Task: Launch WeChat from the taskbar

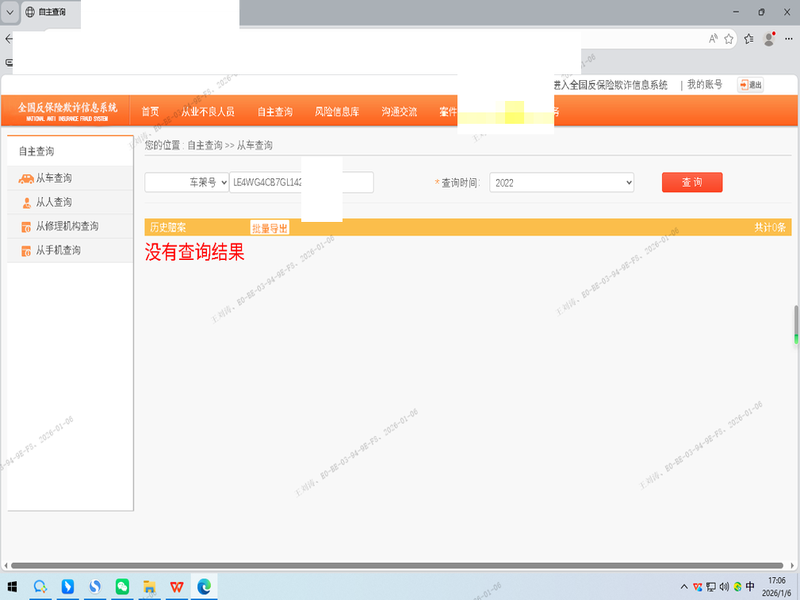Action: tap(122, 586)
